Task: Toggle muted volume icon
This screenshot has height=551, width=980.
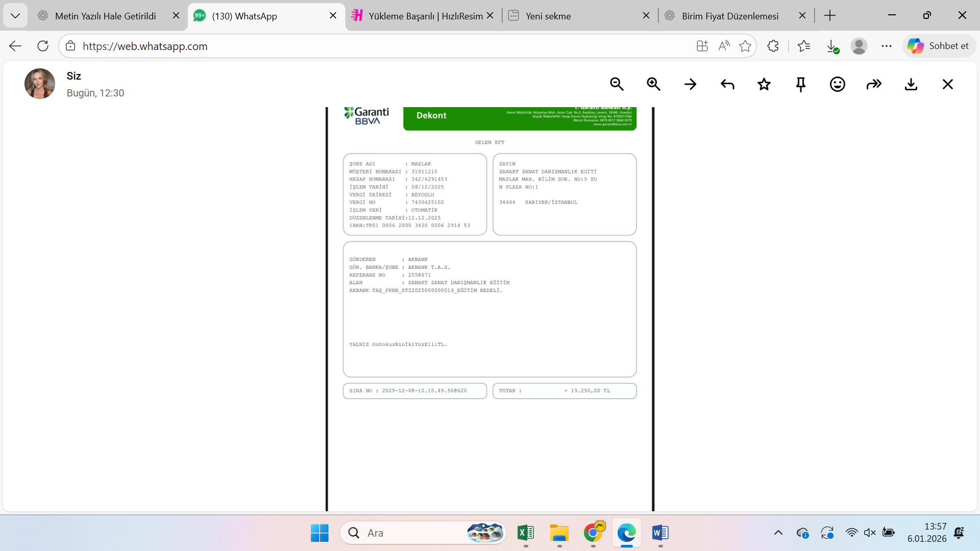Action: [x=870, y=533]
